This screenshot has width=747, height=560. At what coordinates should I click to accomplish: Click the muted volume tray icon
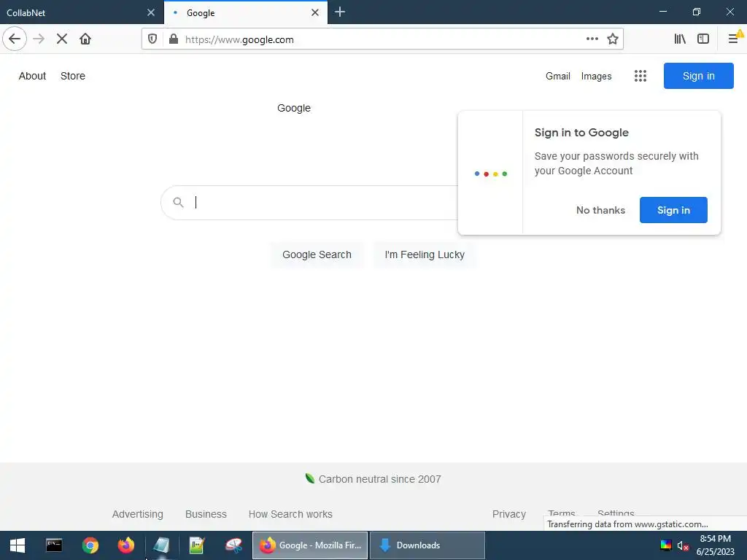tap(683, 545)
